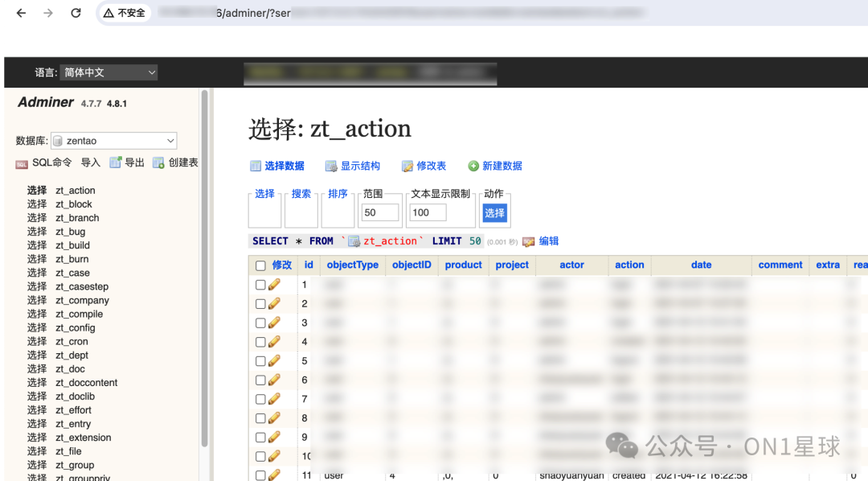The image size is (868, 481).
Task: Open the 数据库 zentao database dropdown
Action: point(114,141)
